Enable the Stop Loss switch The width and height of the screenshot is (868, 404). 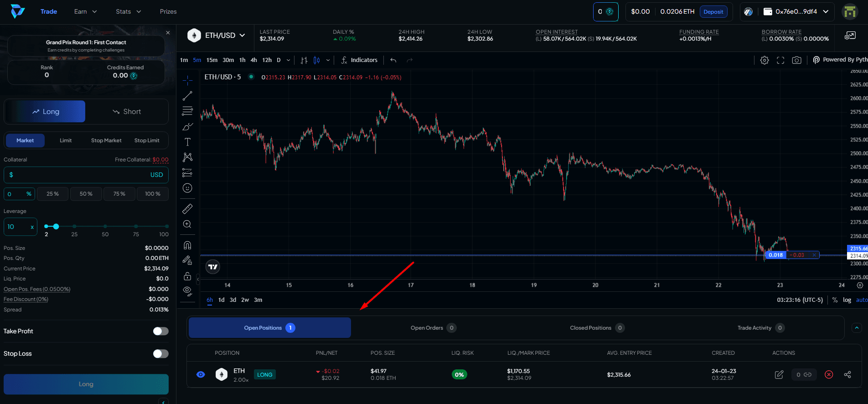click(x=160, y=354)
